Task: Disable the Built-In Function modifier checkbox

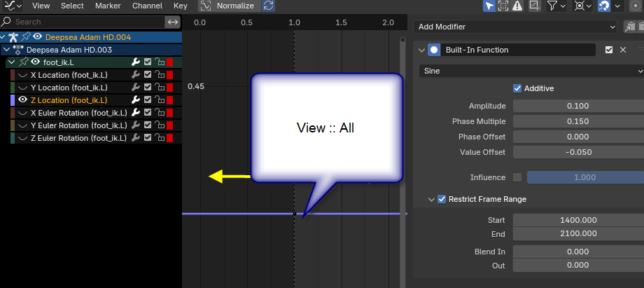Action: (609, 50)
